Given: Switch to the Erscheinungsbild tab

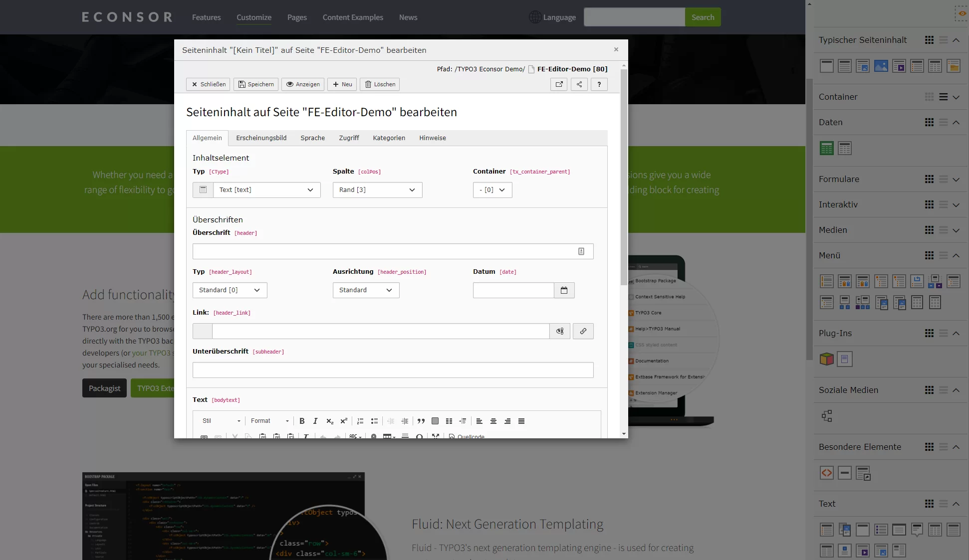Looking at the screenshot, I should (x=261, y=138).
